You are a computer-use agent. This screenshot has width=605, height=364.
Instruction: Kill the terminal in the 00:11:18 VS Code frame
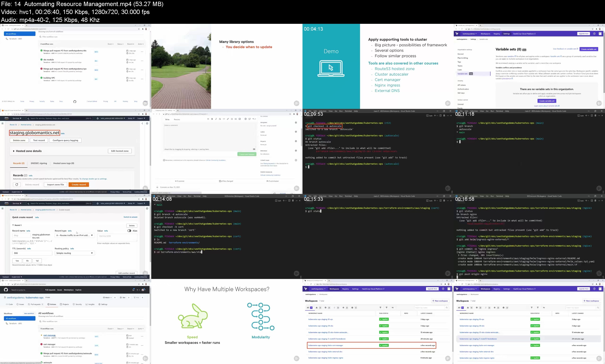(x=595, y=115)
